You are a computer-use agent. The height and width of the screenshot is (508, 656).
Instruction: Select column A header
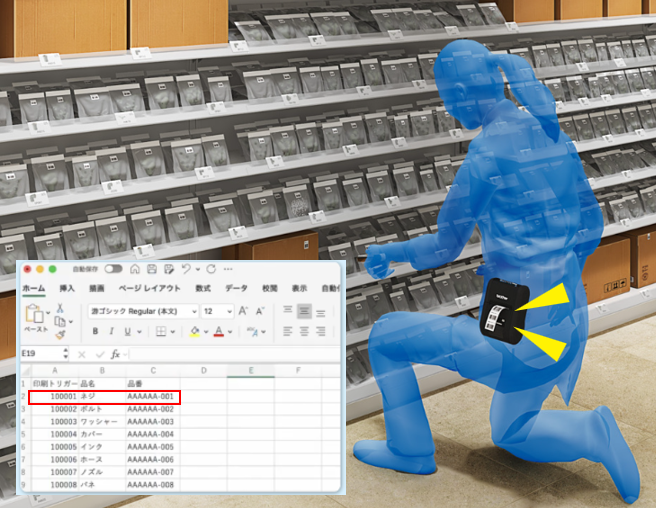[55, 371]
